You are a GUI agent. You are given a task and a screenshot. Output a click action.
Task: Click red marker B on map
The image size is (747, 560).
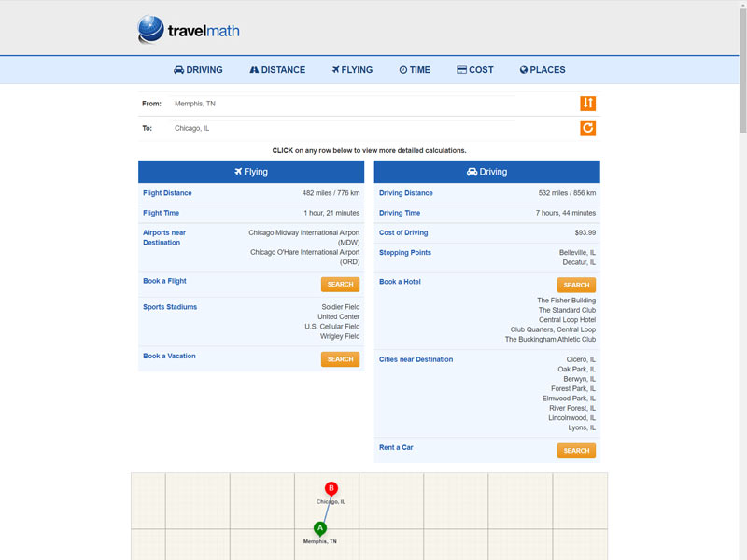(331, 488)
